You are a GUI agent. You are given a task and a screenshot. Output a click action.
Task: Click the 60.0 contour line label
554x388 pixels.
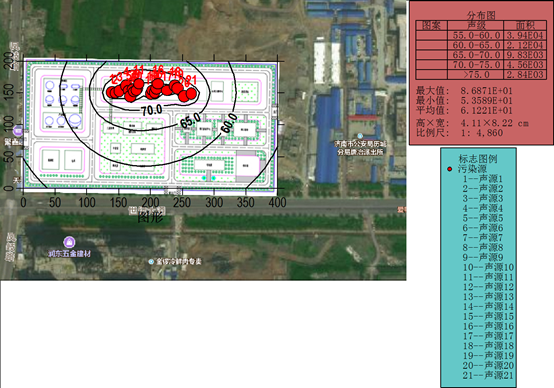click(229, 123)
